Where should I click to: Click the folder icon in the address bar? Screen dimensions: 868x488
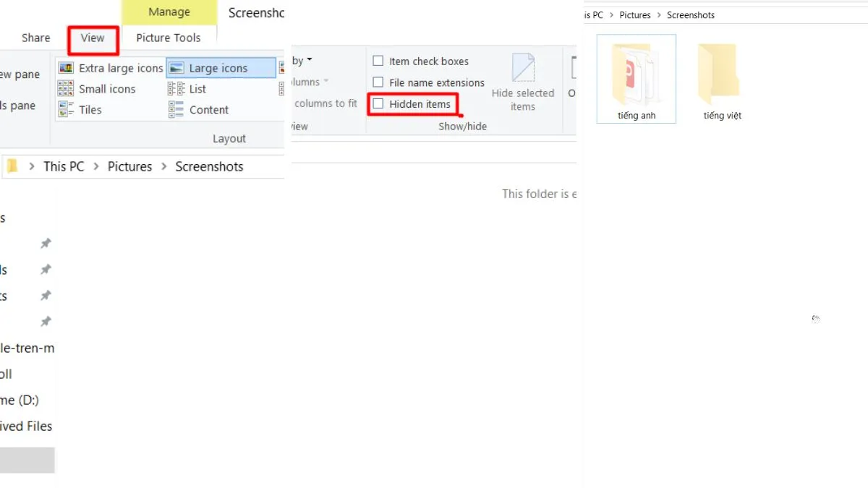[12, 166]
